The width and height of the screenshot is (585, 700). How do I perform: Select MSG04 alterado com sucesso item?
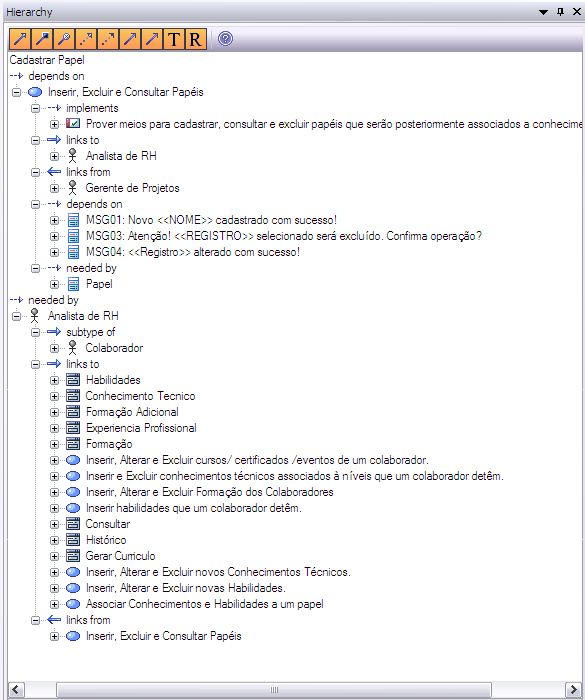coord(193,252)
